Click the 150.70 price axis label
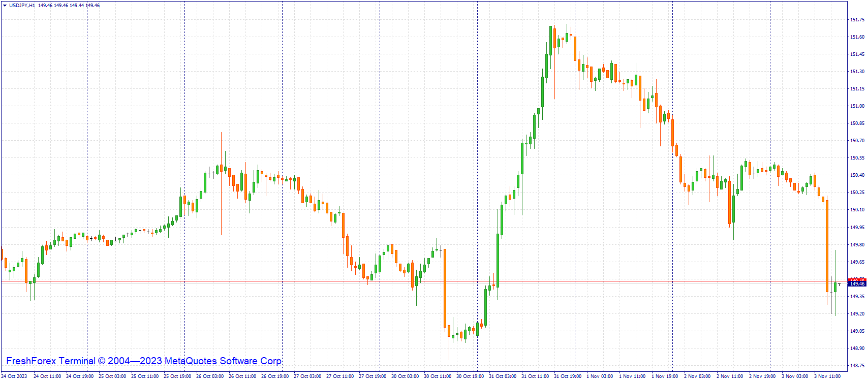This screenshot has width=868, height=382. point(857,141)
